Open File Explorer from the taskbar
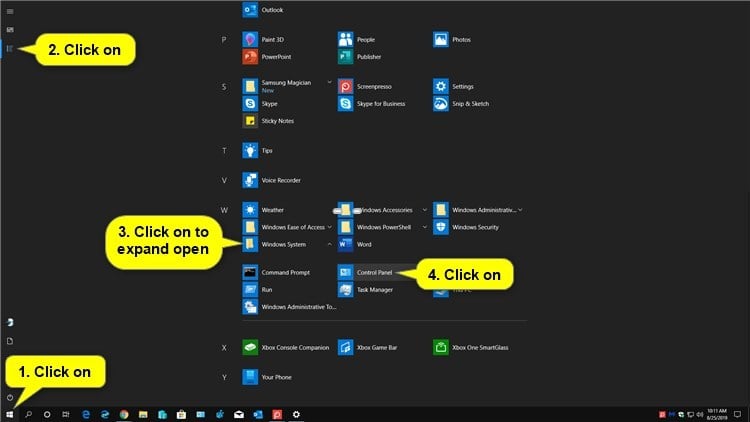The image size is (750, 422). [143, 414]
